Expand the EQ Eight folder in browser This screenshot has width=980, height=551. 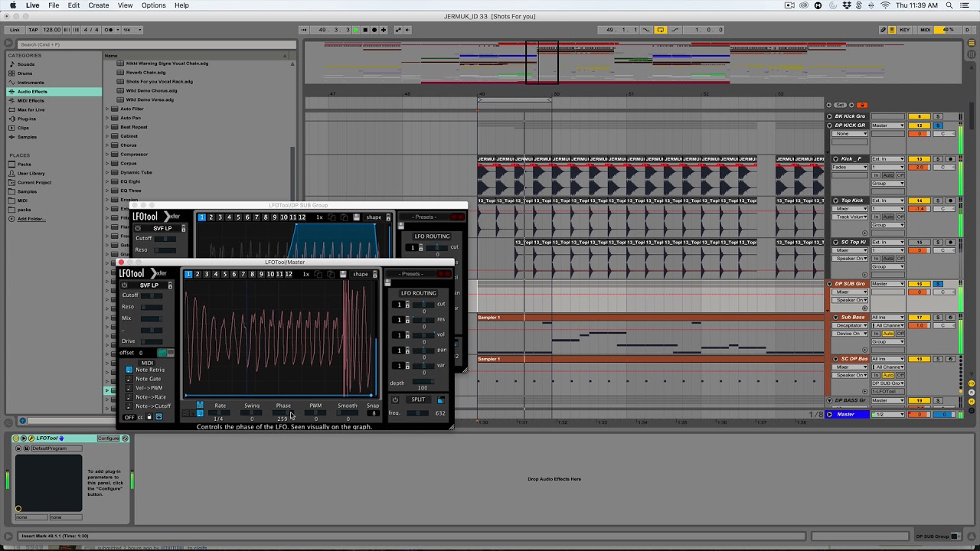108,181
